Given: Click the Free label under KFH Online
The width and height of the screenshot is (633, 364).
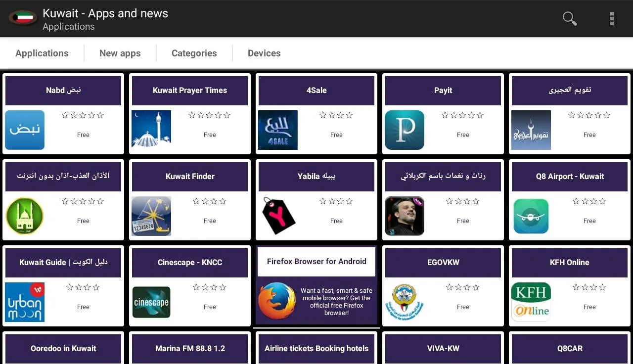Looking at the screenshot, I should (x=589, y=307).
